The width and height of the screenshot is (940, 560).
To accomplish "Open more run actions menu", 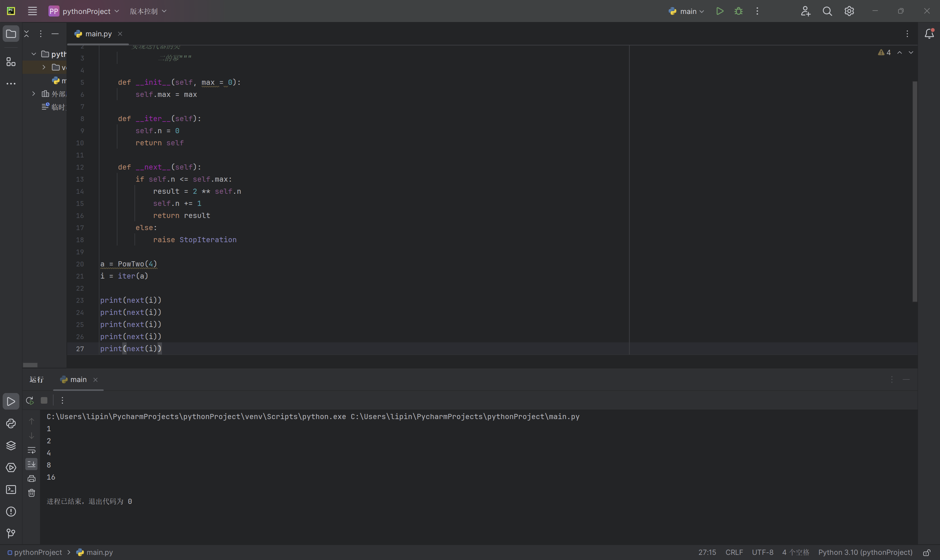I will (x=757, y=11).
